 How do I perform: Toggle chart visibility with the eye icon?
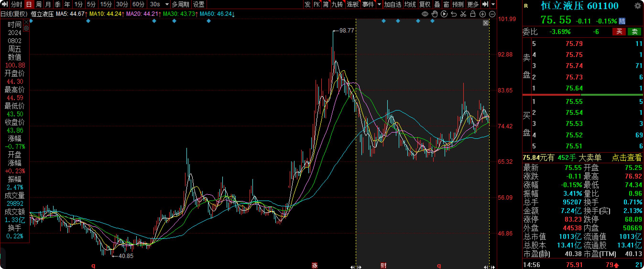pyautogui.click(x=425, y=14)
